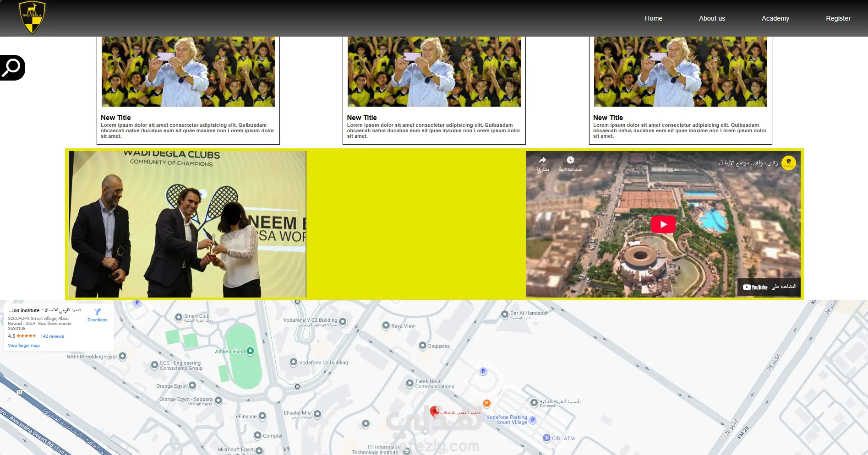Screen dimensions: 868x455
Task: Click the video share arrow icon
Action: point(543,160)
